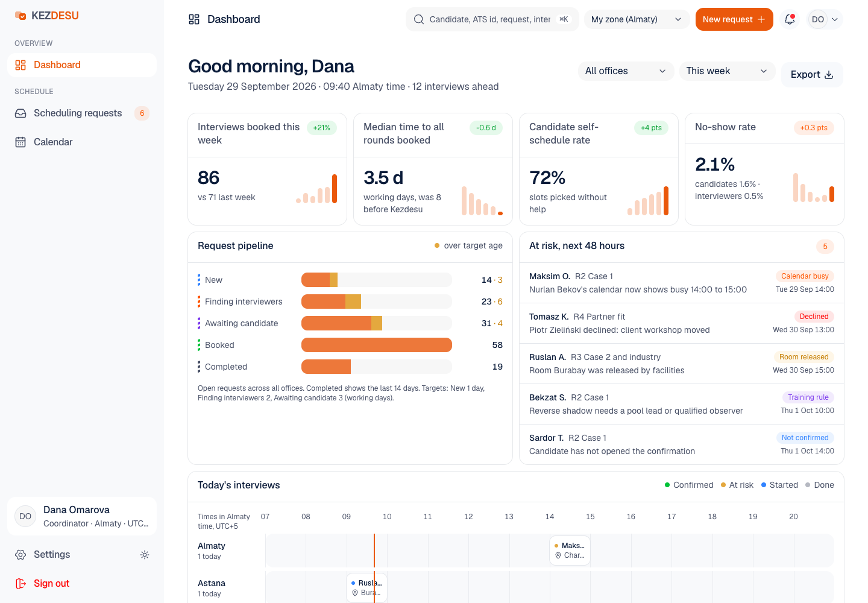The height and width of the screenshot is (603, 868).
Task: Click the Scheduling requests inbox icon
Action: (20, 113)
